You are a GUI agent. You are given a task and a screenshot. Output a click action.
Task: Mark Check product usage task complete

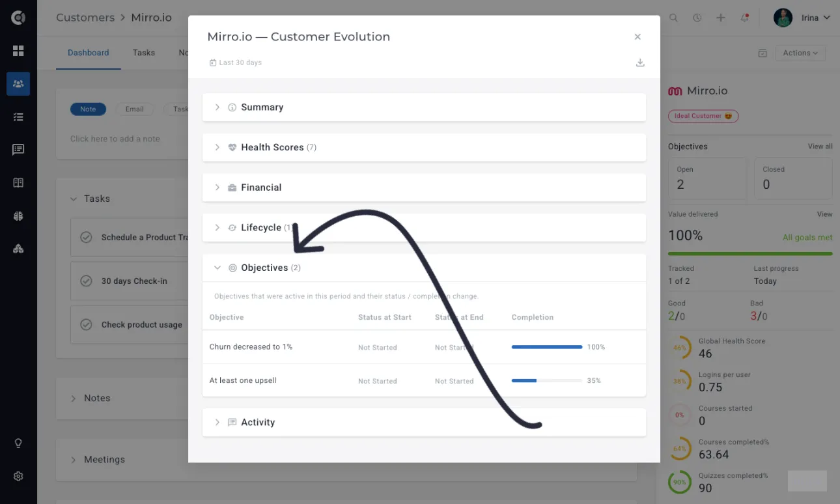point(86,324)
